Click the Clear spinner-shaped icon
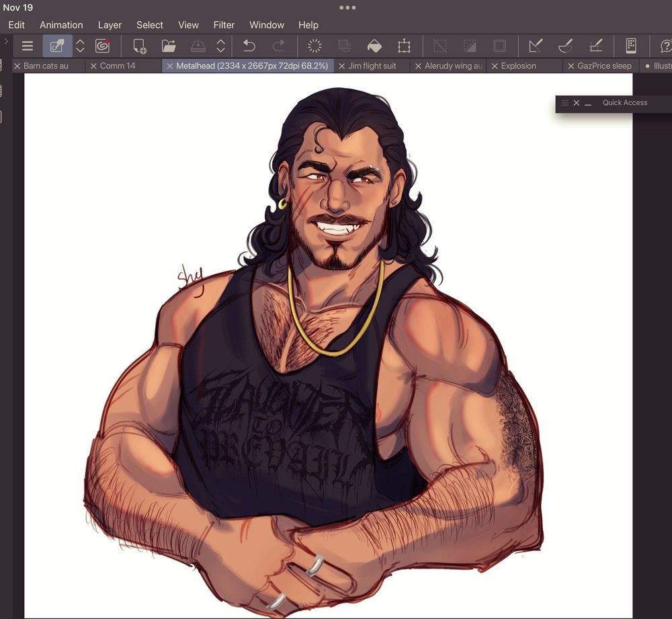This screenshot has width=672, height=619. click(x=314, y=46)
